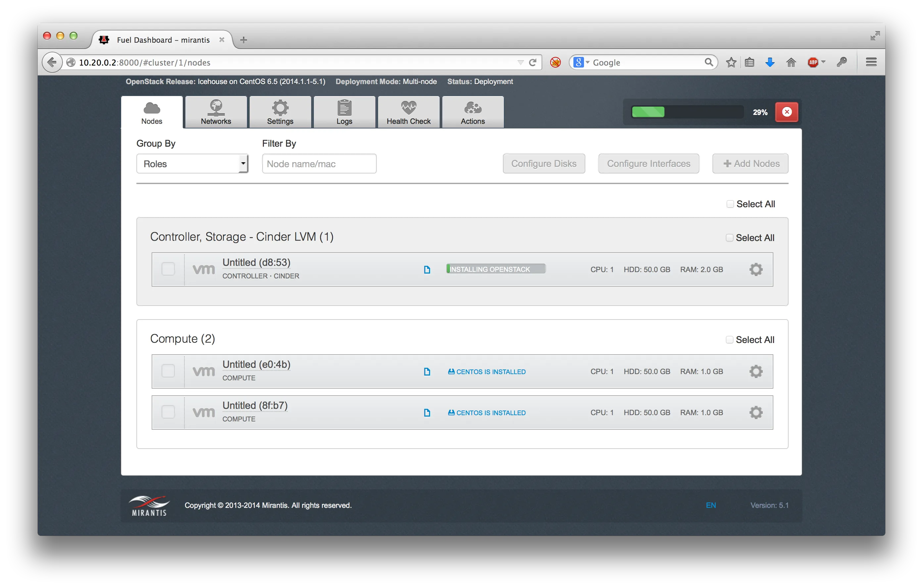Close the Fuel Dashboard tab

point(221,40)
